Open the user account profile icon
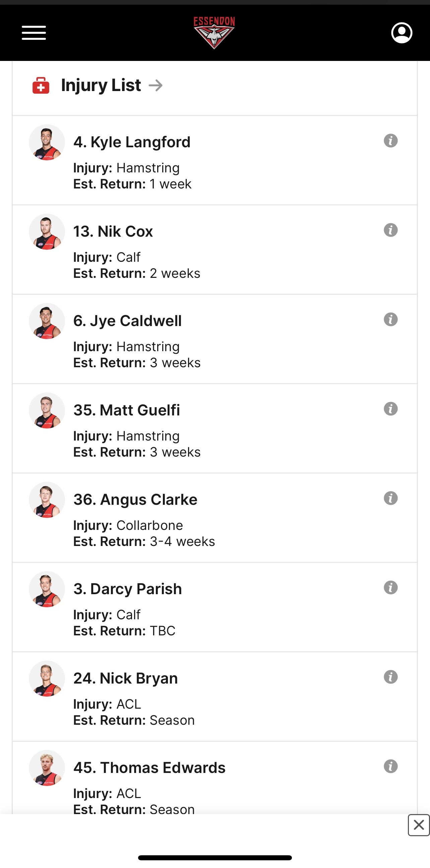 coord(401,33)
